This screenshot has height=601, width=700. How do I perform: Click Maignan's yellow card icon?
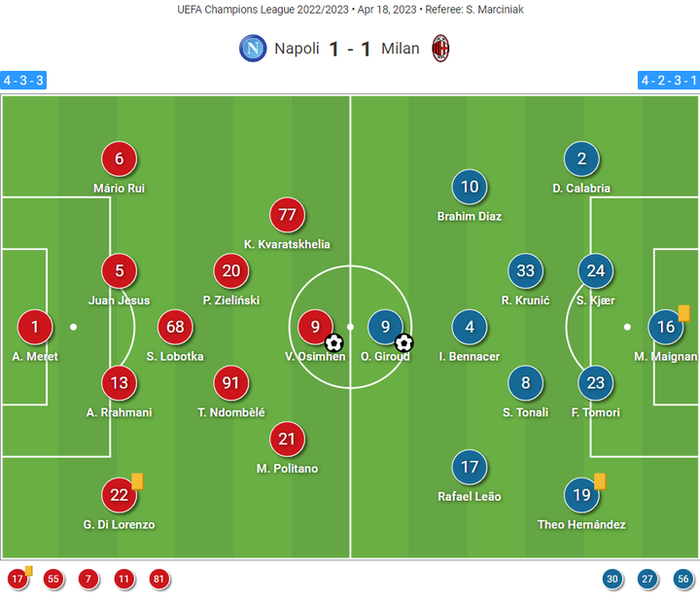(x=683, y=312)
